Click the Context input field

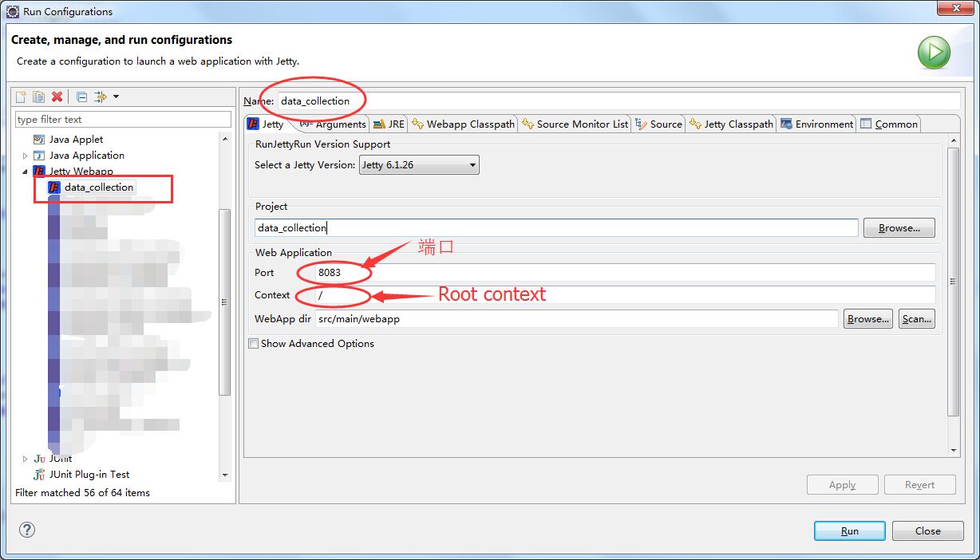[x=625, y=295]
